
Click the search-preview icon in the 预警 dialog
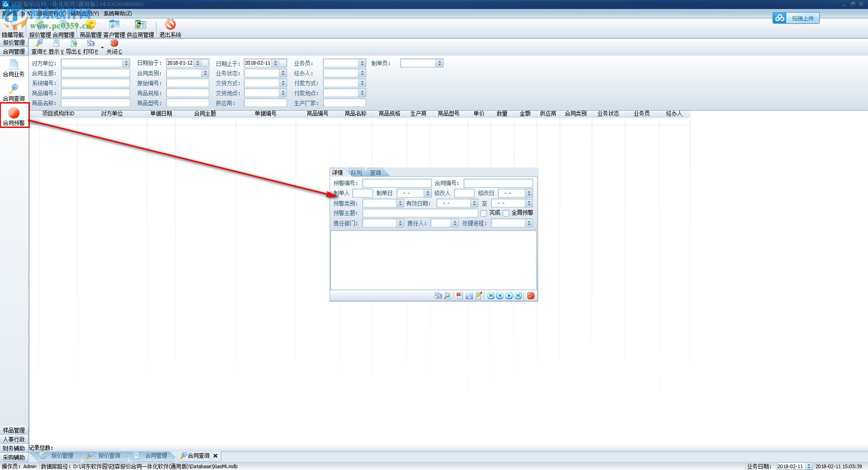(447, 296)
